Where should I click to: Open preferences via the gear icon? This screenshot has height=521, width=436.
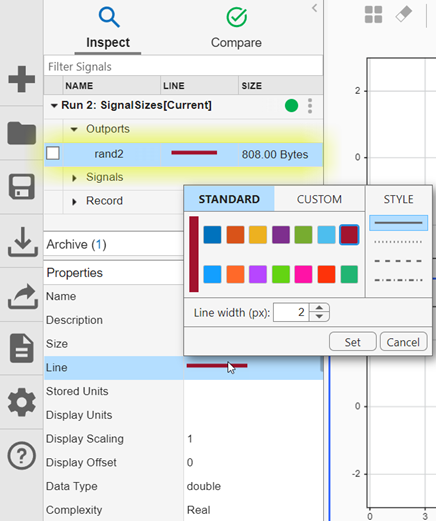pos(22,402)
